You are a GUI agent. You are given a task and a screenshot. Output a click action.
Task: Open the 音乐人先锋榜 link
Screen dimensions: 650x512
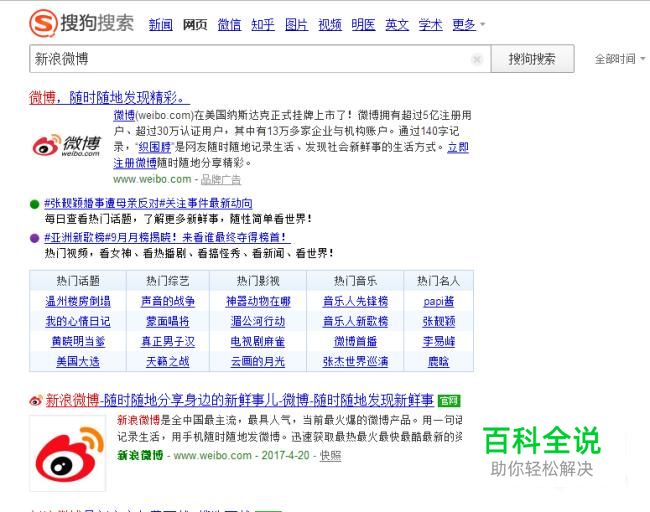356,301
